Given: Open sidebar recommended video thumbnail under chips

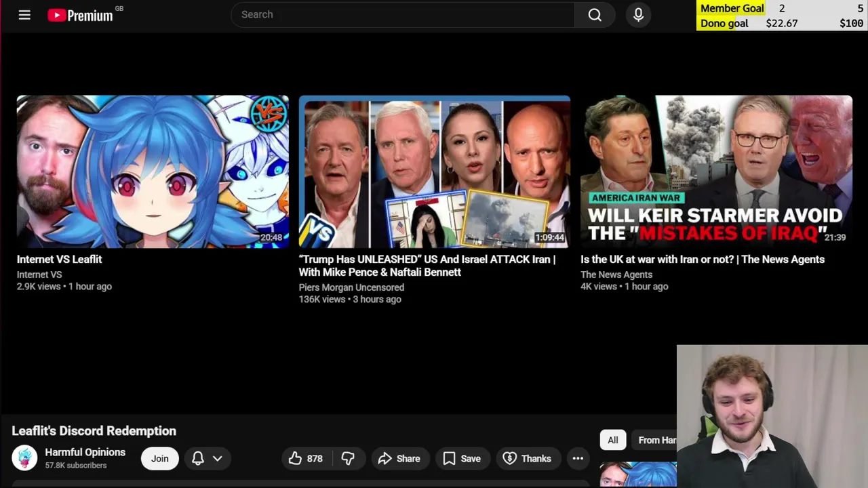Looking at the screenshot, I should coord(638,474).
